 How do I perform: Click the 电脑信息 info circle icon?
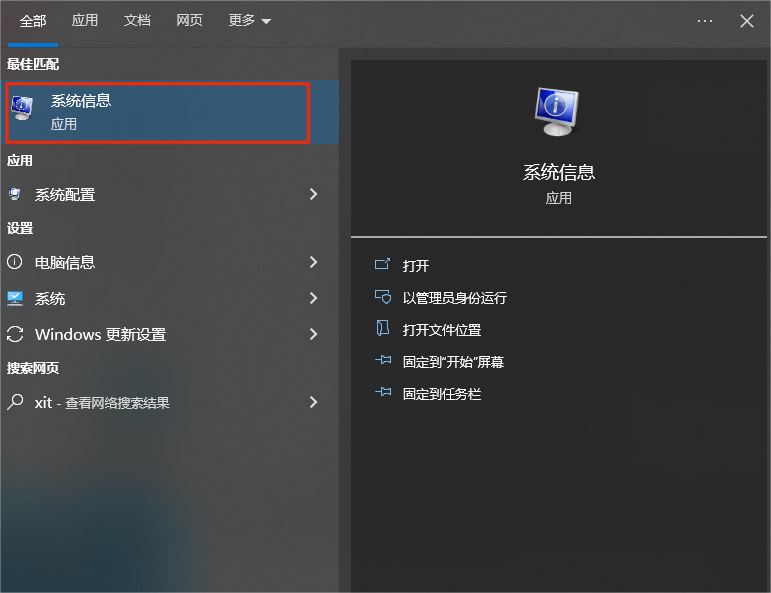(x=15, y=262)
